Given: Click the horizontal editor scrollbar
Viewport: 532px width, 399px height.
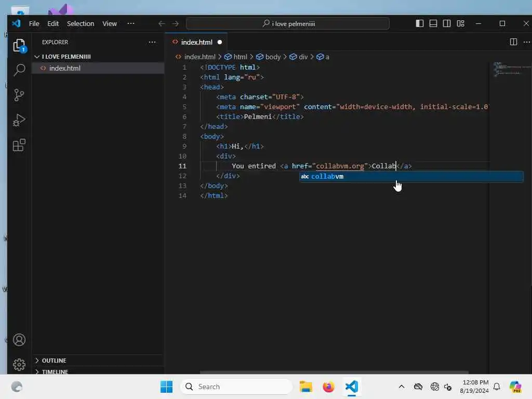Looking at the screenshot, I should (x=334, y=372).
